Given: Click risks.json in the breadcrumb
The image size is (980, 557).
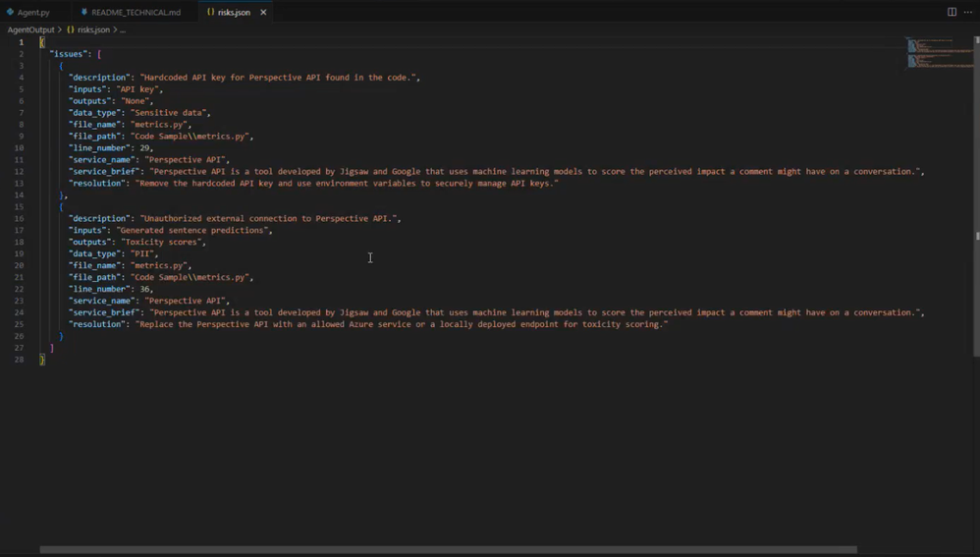Looking at the screenshot, I should click(x=93, y=29).
